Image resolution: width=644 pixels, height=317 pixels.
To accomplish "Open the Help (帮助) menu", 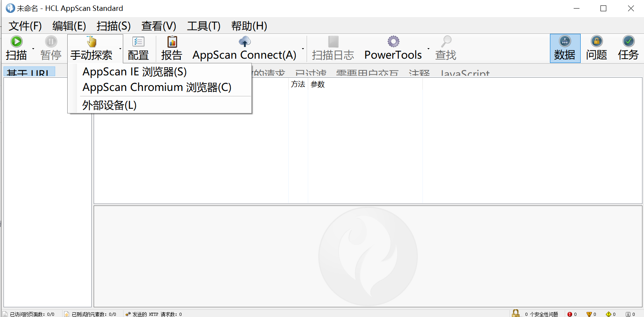I will [249, 26].
